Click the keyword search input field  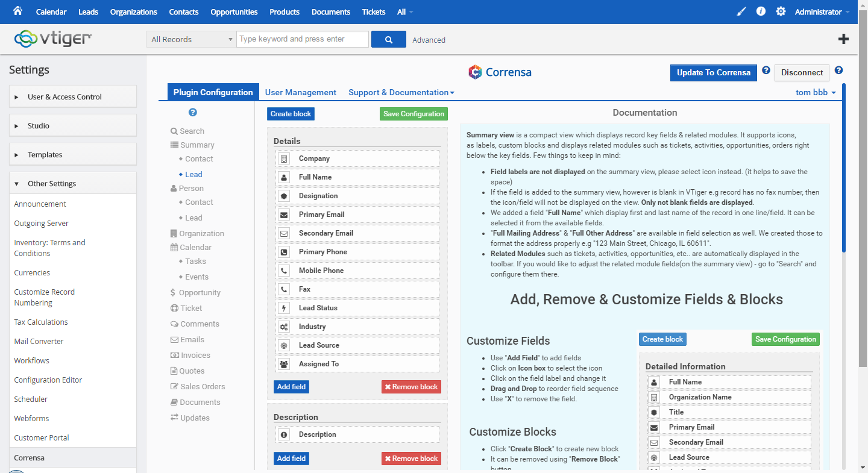point(303,39)
